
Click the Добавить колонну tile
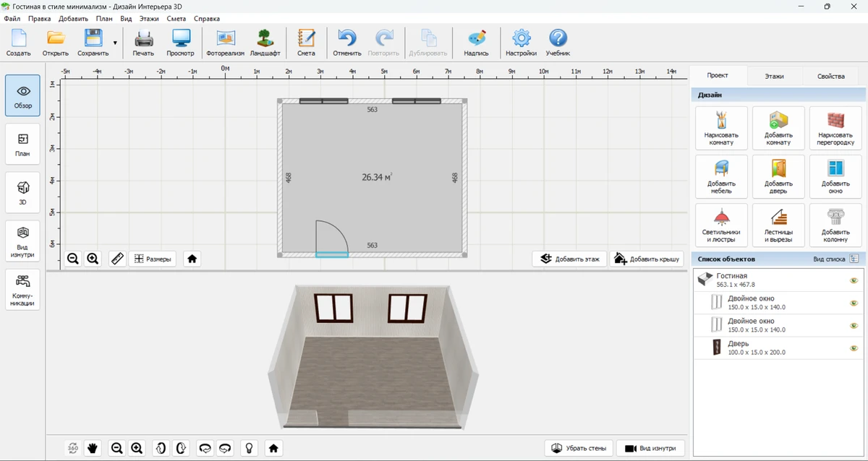(x=835, y=225)
